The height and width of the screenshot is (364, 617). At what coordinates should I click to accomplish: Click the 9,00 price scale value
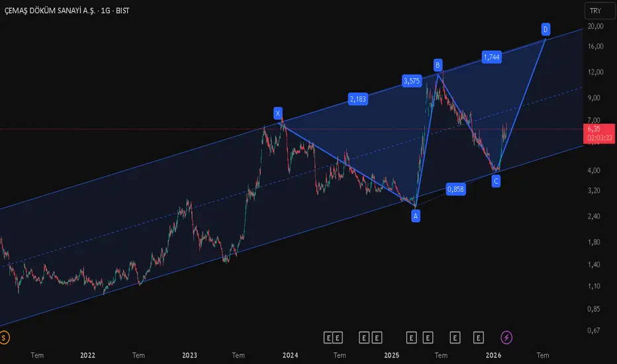click(594, 98)
